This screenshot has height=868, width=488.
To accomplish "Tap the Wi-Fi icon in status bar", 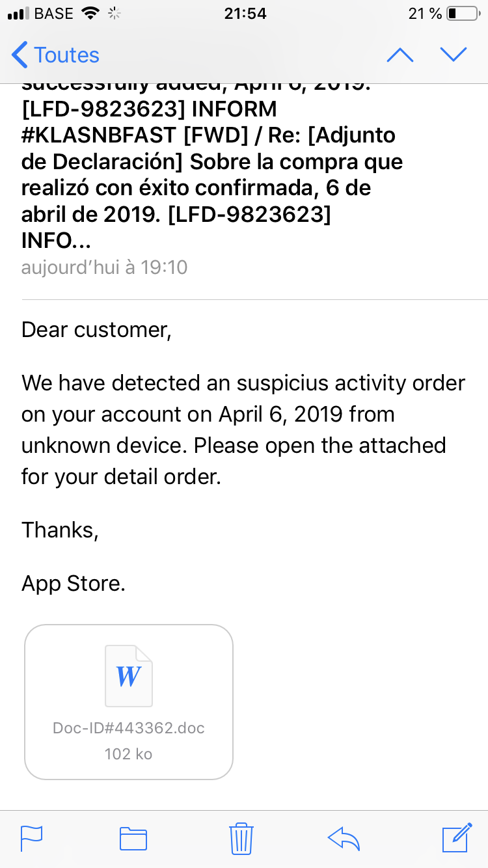I will tap(90, 14).
